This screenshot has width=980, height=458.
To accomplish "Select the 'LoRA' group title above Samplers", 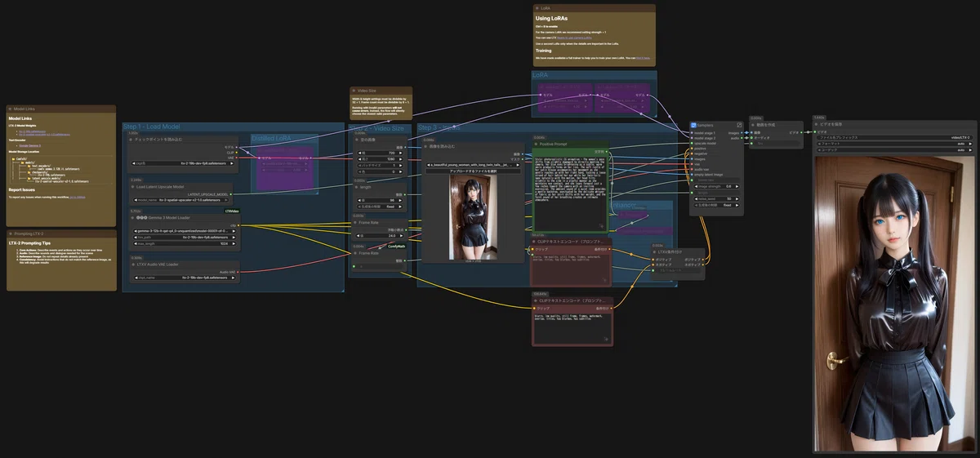I will [541, 75].
